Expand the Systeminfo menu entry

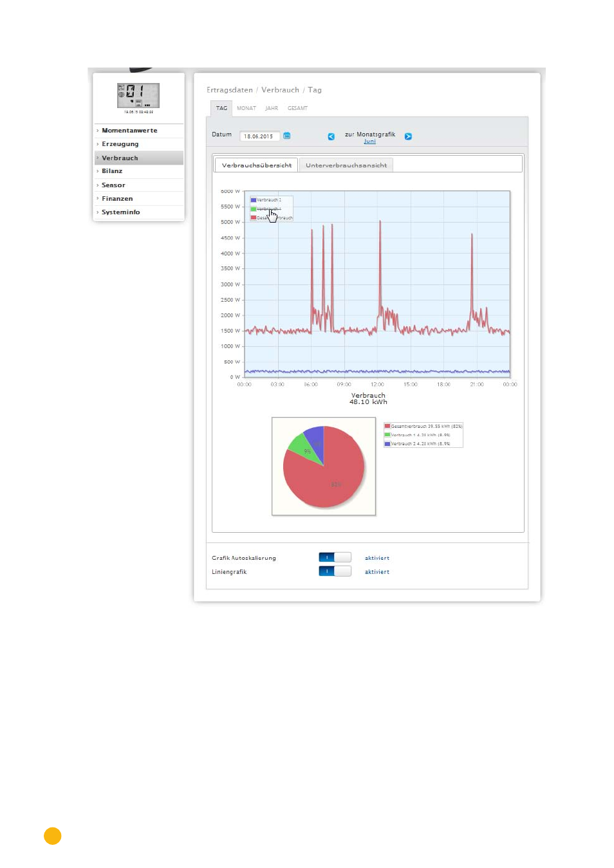point(139,212)
